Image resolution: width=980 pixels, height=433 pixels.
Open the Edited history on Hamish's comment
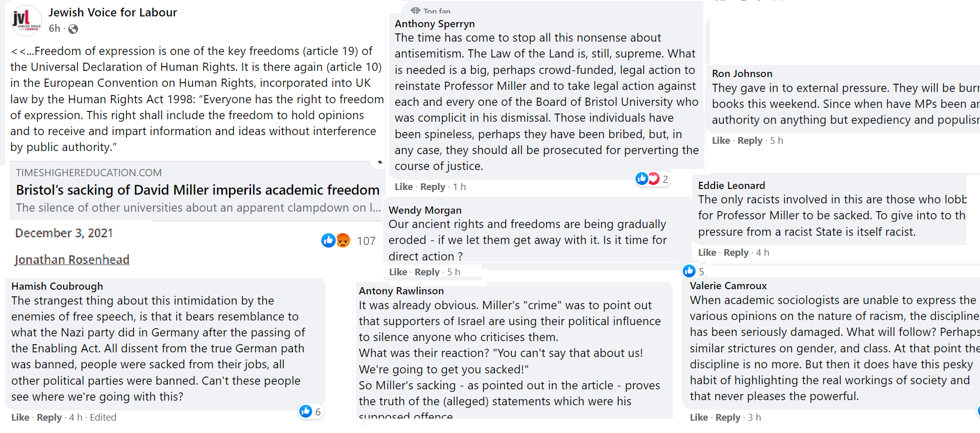103,418
